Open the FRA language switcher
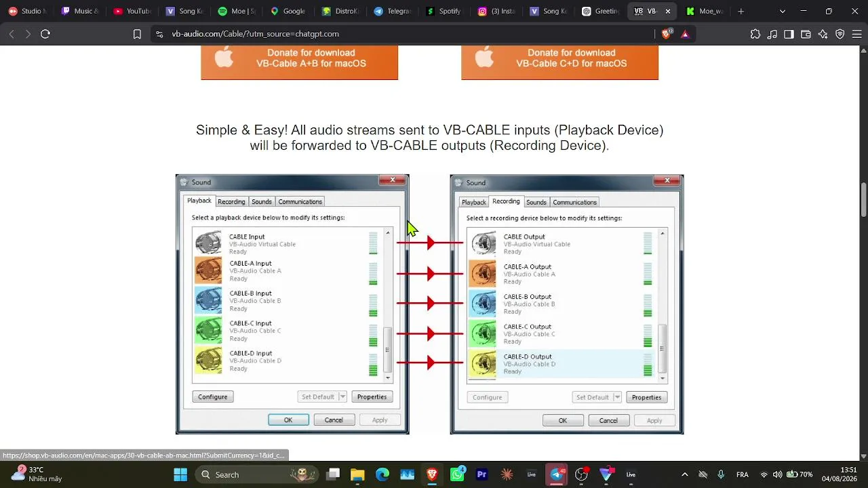The height and width of the screenshot is (488, 868). click(743, 474)
